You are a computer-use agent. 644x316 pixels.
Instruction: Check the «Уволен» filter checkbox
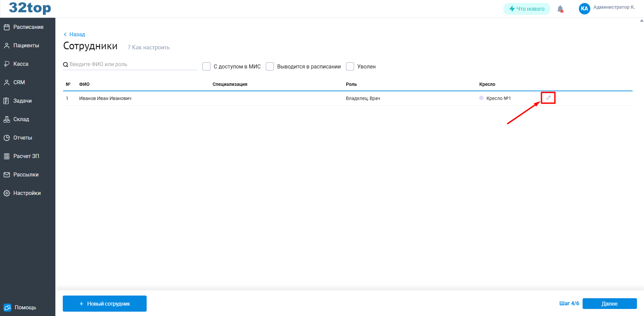coord(350,66)
